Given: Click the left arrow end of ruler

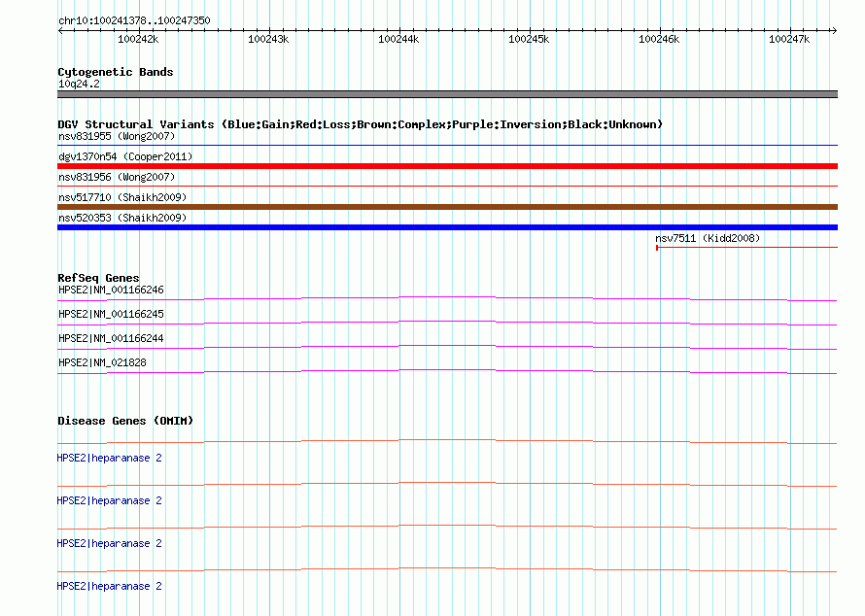Looking at the screenshot, I should pyautogui.click(x=60, y=30).
